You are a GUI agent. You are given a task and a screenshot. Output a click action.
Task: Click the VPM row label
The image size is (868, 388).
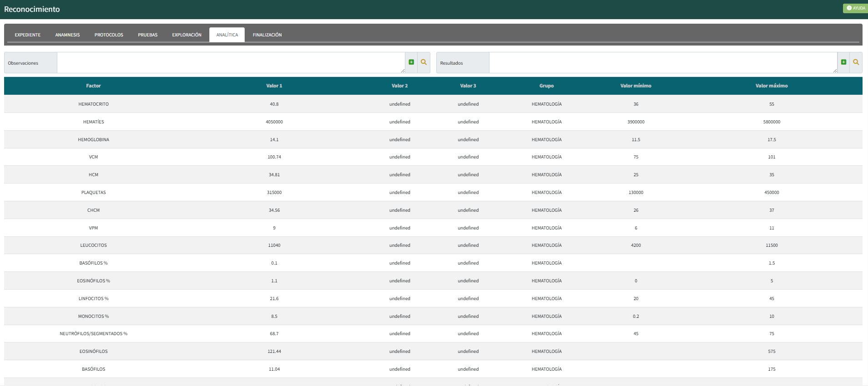(94, 228)
